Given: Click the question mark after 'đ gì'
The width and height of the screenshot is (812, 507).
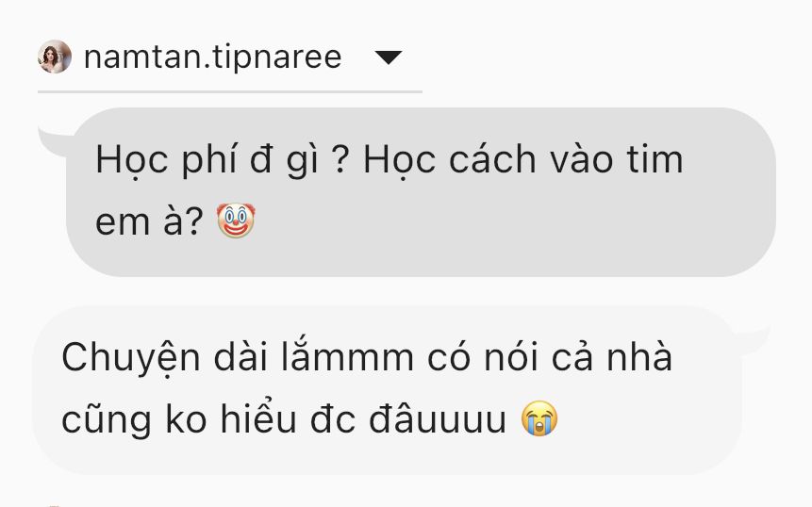Looking at the screenshot, I should 340,160.
